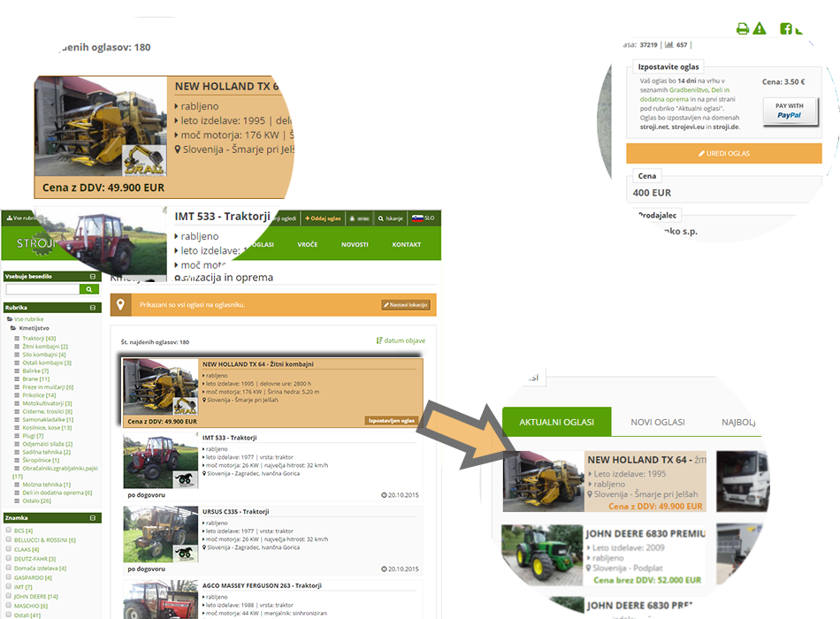Screen dimensions: 840x619
Task: Check the DEUTZ-FAHR brand checkbox
Action: [9, 559]
